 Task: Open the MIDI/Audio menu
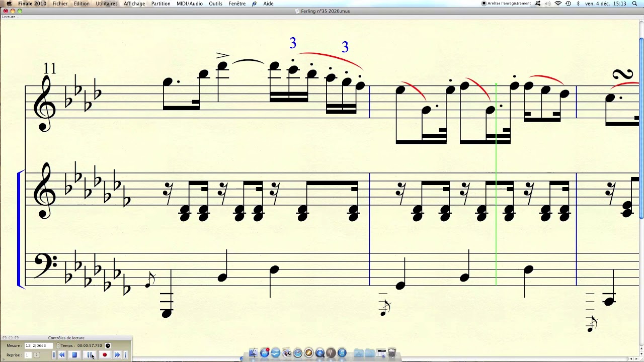click(x=190, y=4)
